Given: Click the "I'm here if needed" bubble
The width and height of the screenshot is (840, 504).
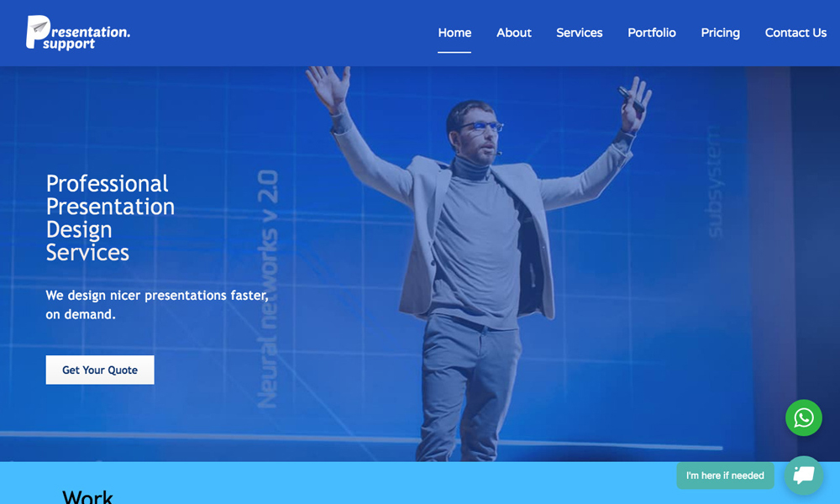Looking at the screenshot, I should coord(725,475).
